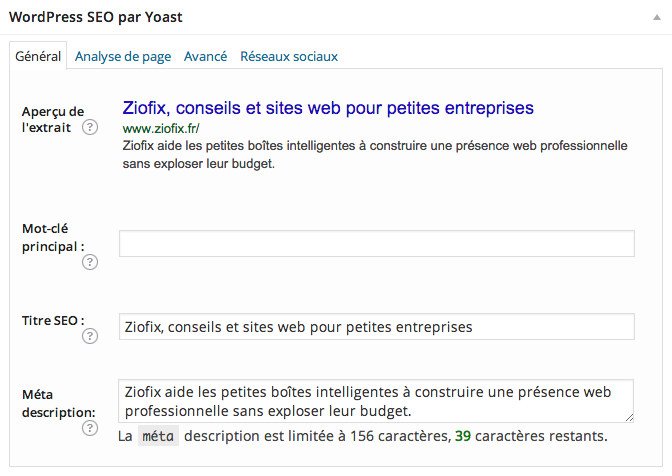This screenshot has width=672, height=476.
Task: Switch to Analyse de page tab
Action: [x=123, y=56]
